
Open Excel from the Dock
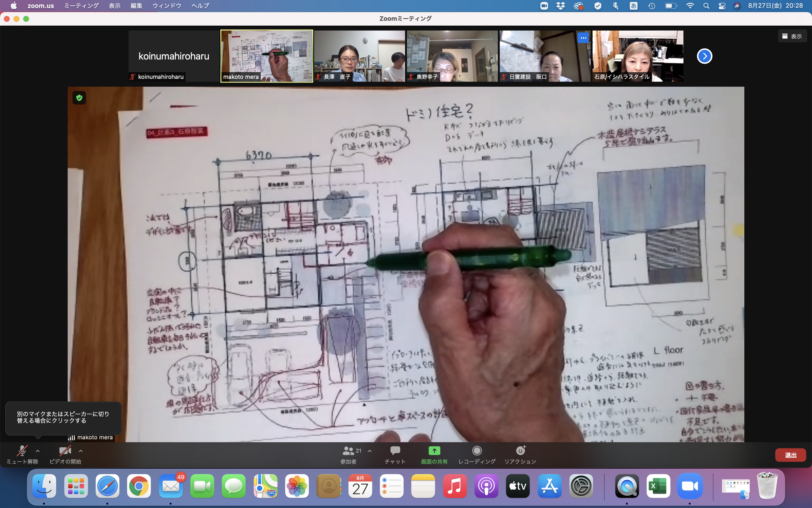point(658,486)
